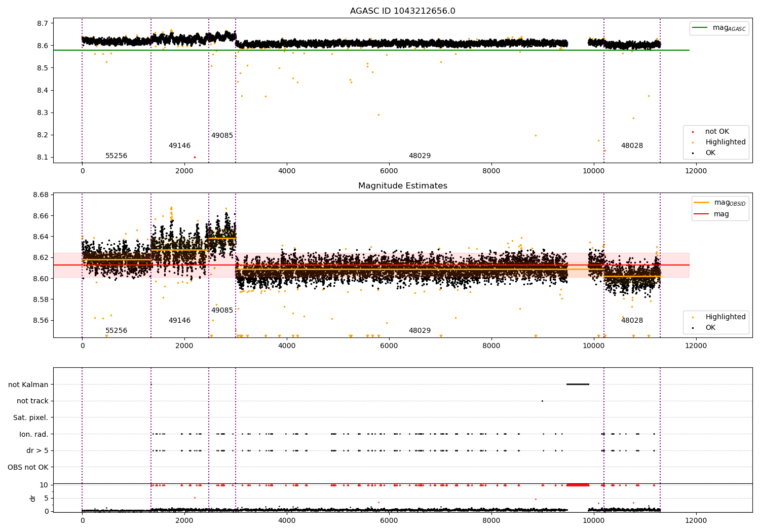Click the 8.7 y-axis tick label
This screenshot has width=760, height=532.
43,23
